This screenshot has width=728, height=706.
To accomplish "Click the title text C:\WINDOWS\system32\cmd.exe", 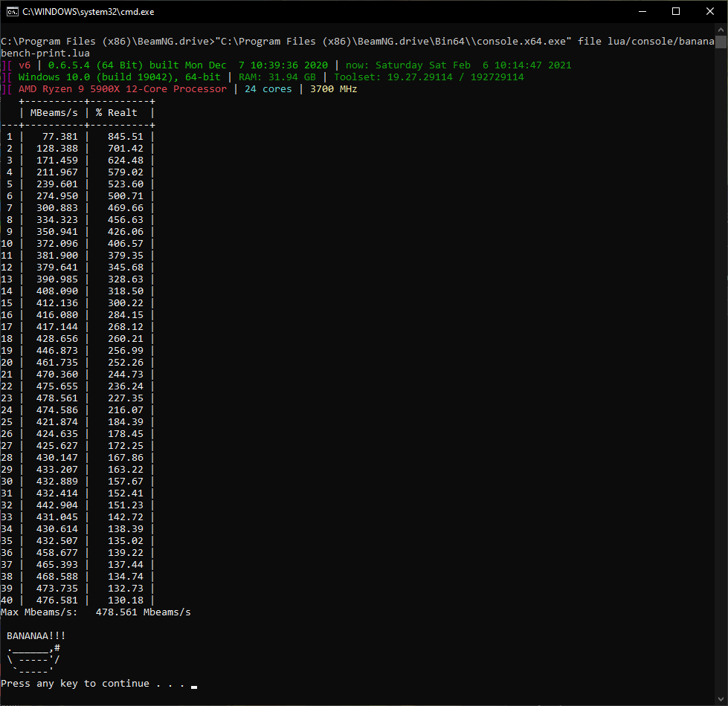I will 88,12.
